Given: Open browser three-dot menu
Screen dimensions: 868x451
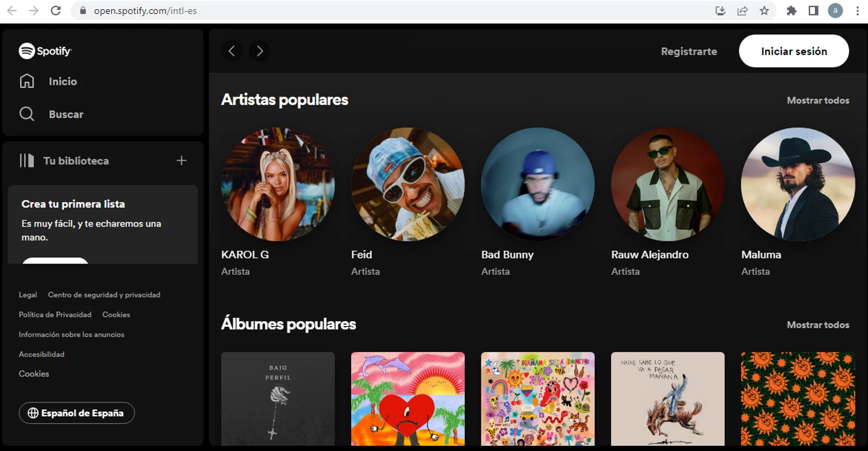Looking at the screenshot, I should click(858, 10).
